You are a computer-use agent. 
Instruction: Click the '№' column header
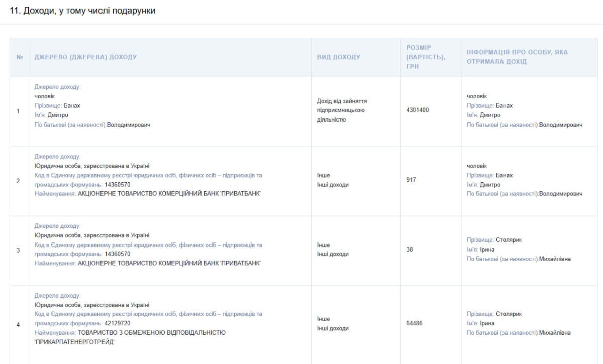tap(20, 57)
